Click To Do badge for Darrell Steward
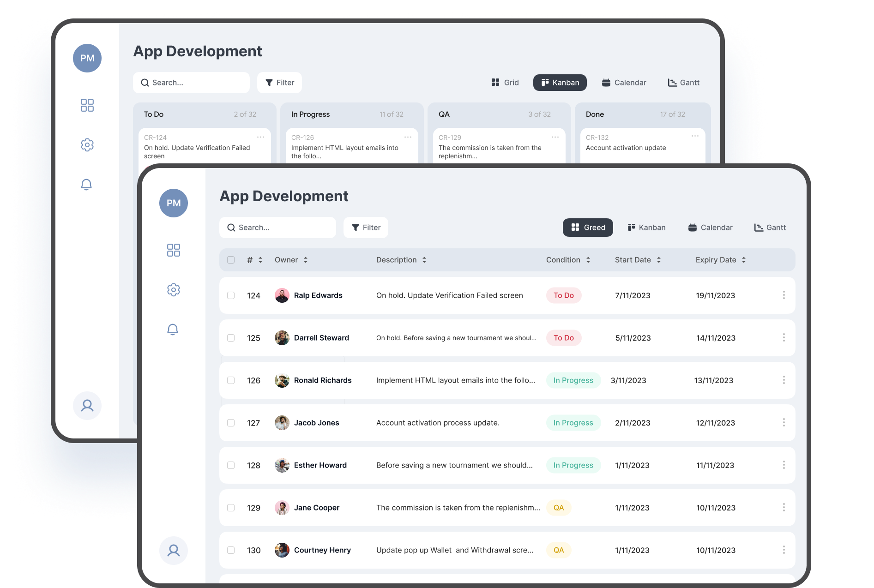Screen dimensions: 874x588 (x=564, y=338)
